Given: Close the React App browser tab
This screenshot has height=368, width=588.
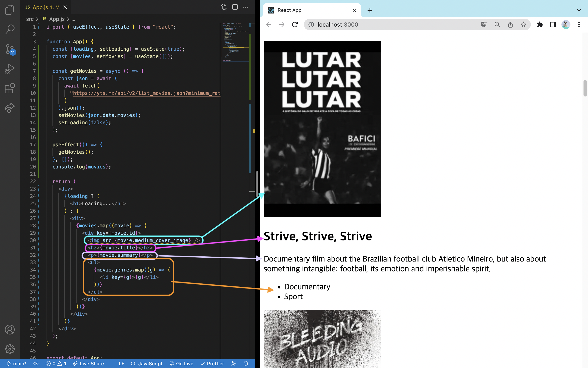Looking at the screenshot, I should click(x=354, y=10).
